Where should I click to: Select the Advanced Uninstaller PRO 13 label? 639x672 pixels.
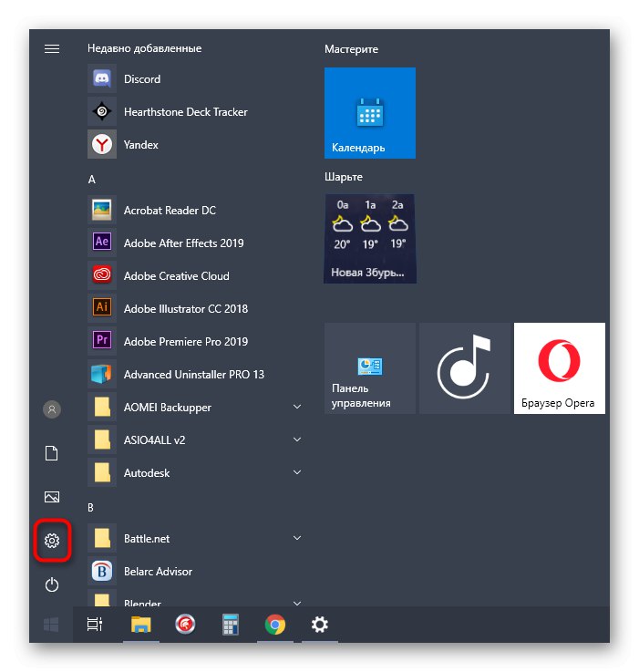pos(194,375)
